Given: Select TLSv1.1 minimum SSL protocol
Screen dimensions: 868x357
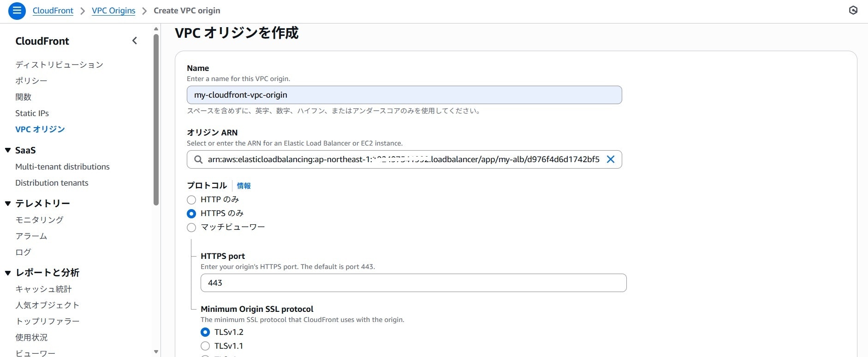Looking at the screenshot, I should point(205,346).
